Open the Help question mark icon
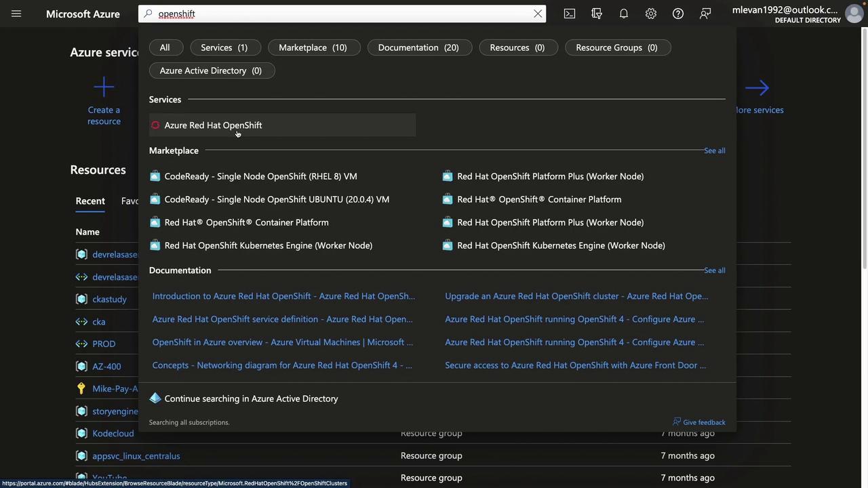Viewport: 868px width, 488px height. 678,14
